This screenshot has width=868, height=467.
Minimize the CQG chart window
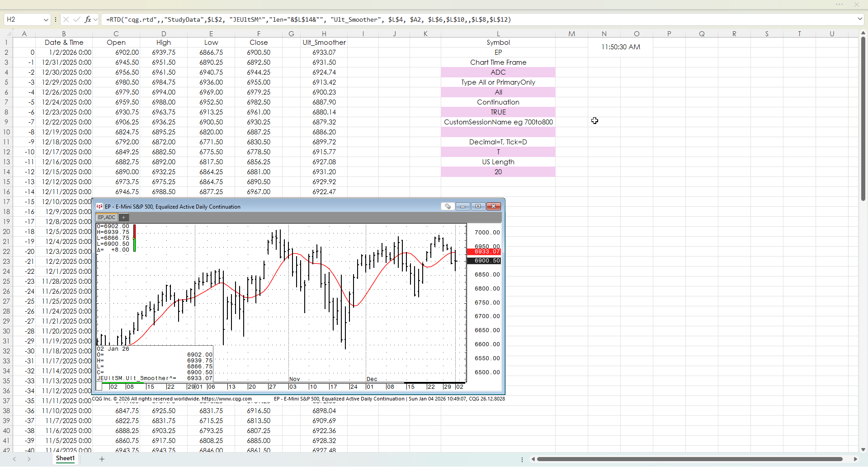pos(462,206)
